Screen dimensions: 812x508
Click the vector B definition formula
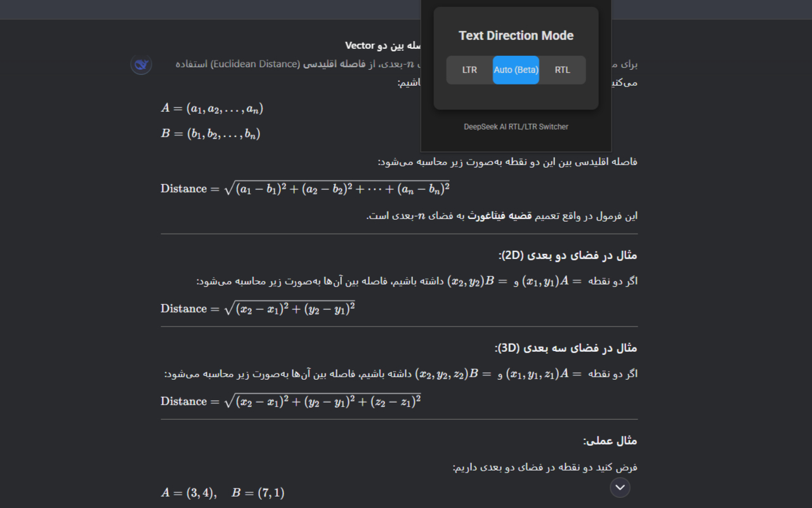coord(211,134)
